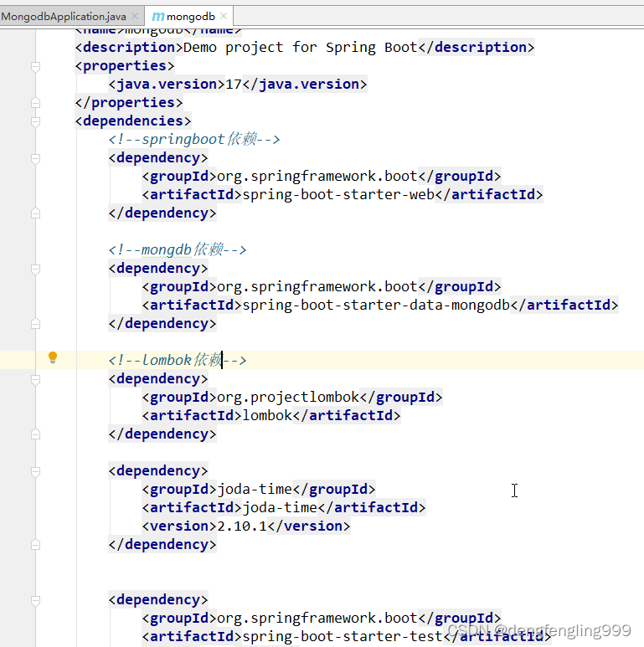Click fold end marker of data-mongodb dependency
The height and width of the screenshot is (647, 644).
35,324
